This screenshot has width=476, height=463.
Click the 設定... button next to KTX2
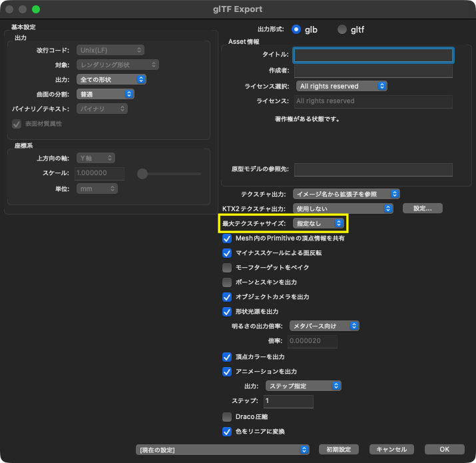coord(422,209)
